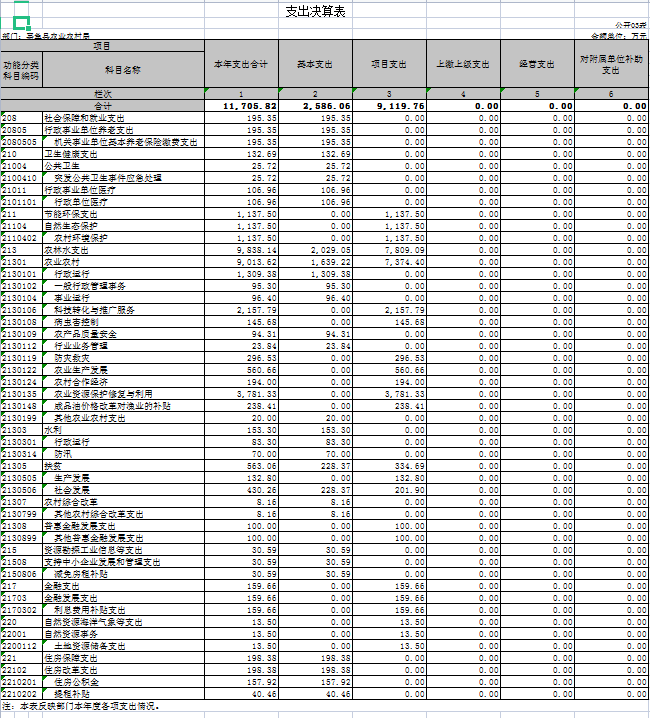
Task: Click the 项目支出 column header
Action: tap(389, 65)
